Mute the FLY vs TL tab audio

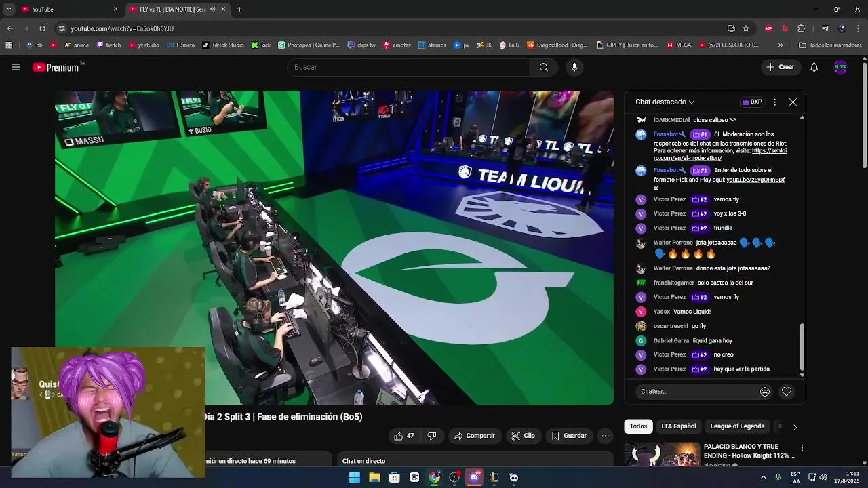(x=212, y=9)
